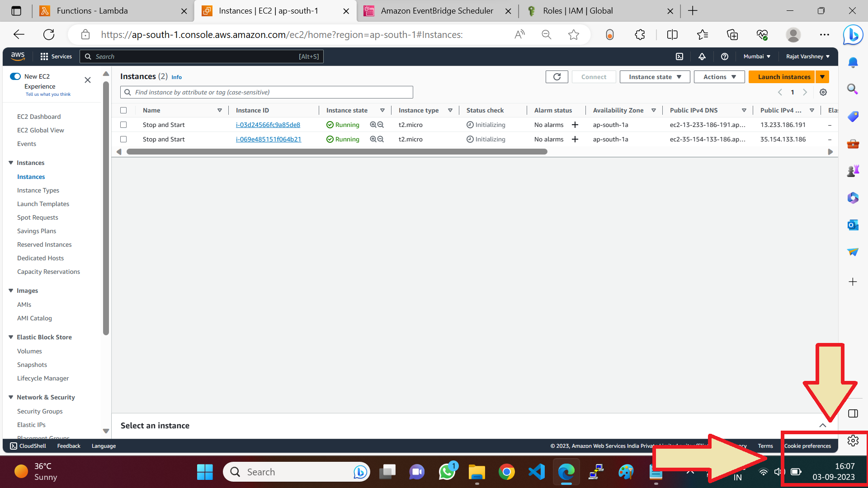The image size is (868, 488).
Task: Select all instances via header checkbox
Action: 124,110
